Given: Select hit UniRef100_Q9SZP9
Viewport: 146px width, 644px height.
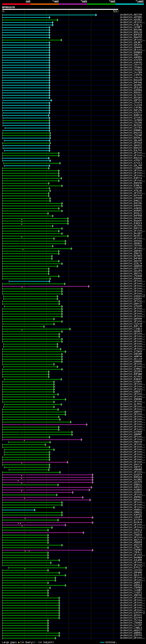Looking at the screenshot, I should [131, 271].
